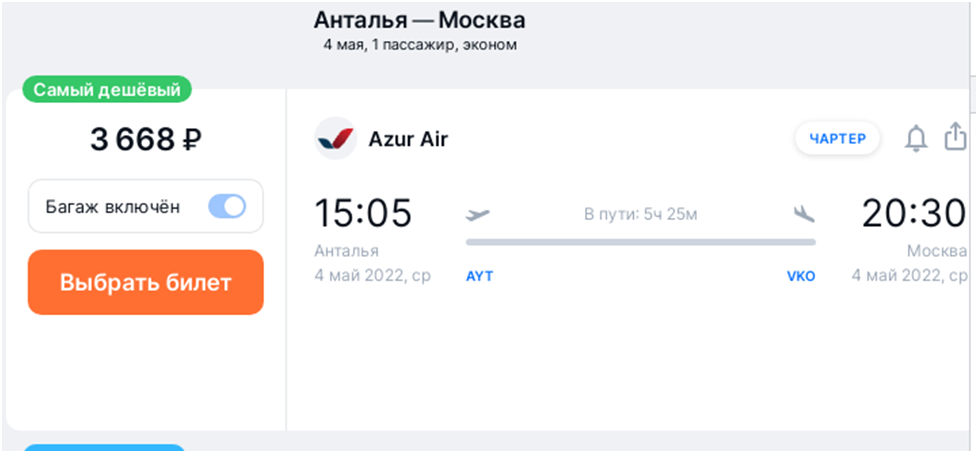Click the Azur Air airline logo
Screen dimensions: 978x453
(336, 139)
